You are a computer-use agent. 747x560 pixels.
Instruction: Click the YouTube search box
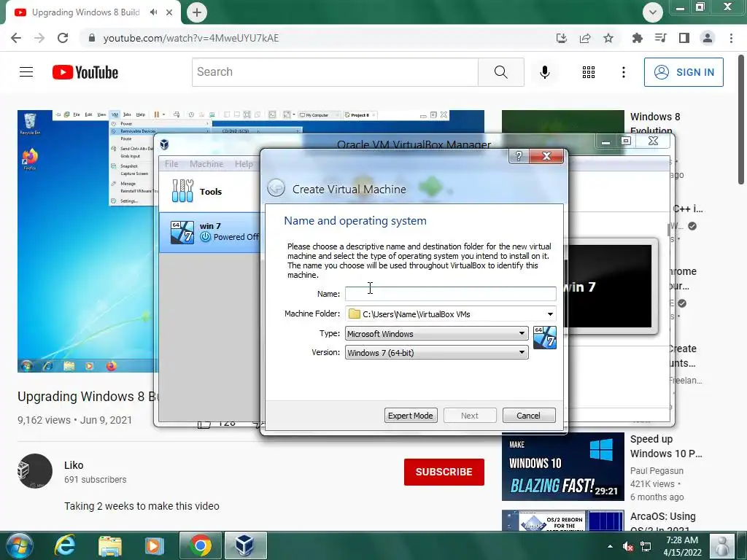pos(335,72)
